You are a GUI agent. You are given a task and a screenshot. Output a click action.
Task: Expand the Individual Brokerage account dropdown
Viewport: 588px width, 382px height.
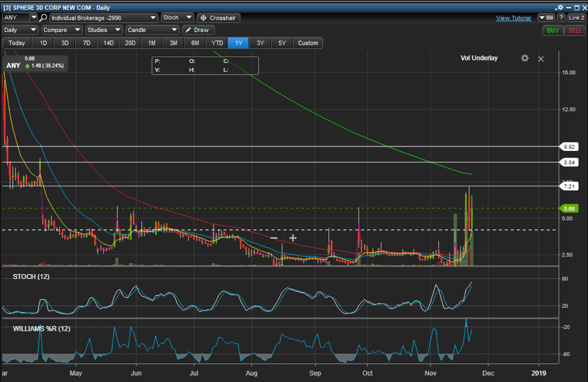tap(104, 18)
